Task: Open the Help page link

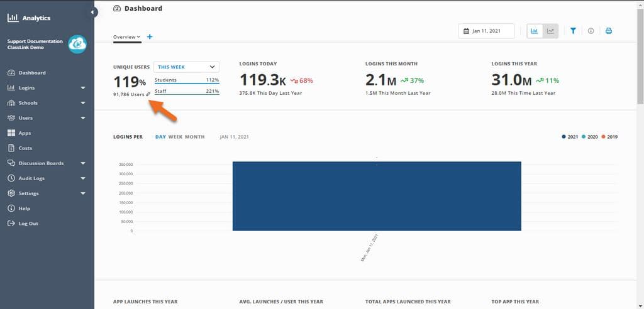Action: 24,209
